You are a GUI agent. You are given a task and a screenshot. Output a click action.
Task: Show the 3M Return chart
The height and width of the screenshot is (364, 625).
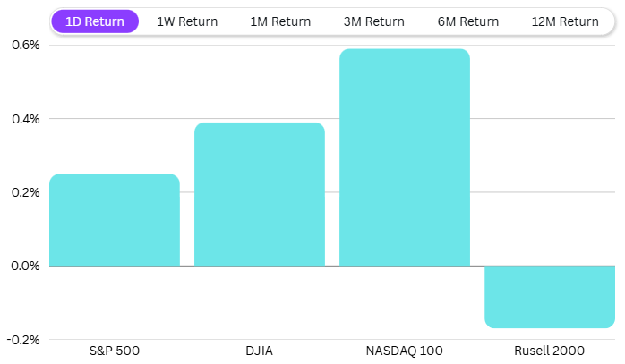point(373,21)
